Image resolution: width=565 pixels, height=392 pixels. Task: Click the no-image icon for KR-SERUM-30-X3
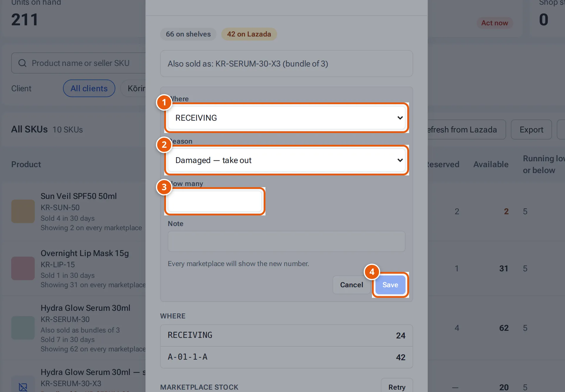[x=23, y=387]
